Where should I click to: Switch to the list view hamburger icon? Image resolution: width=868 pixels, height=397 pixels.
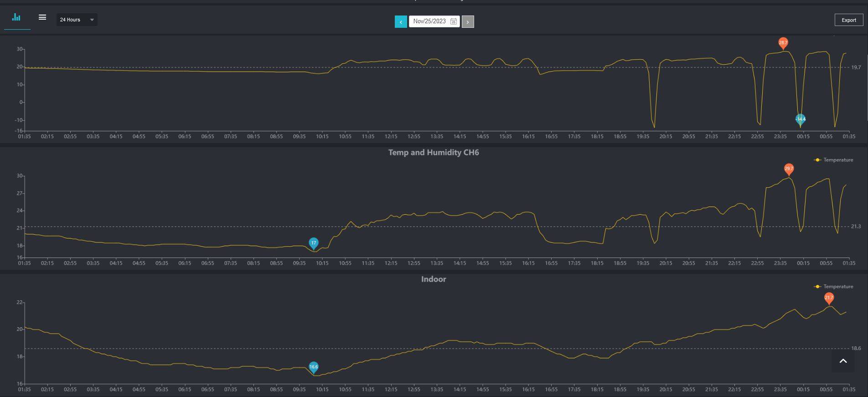click(42, 17)
